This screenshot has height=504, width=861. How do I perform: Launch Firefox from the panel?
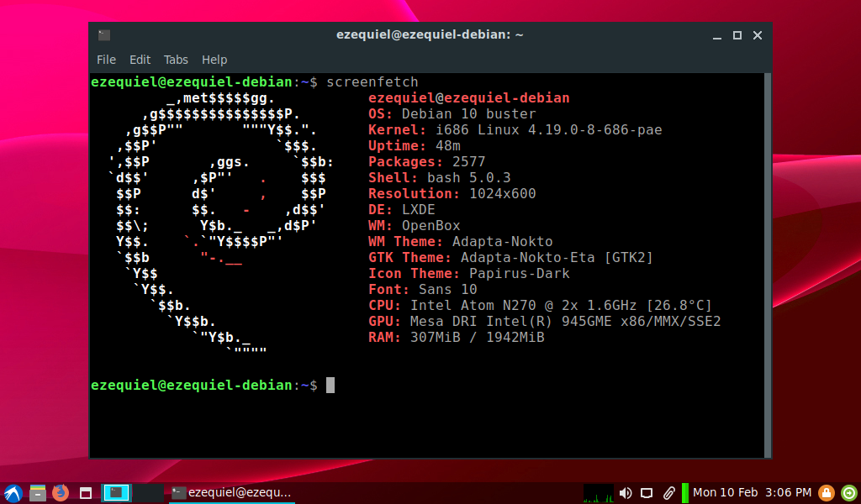(61, 492)
